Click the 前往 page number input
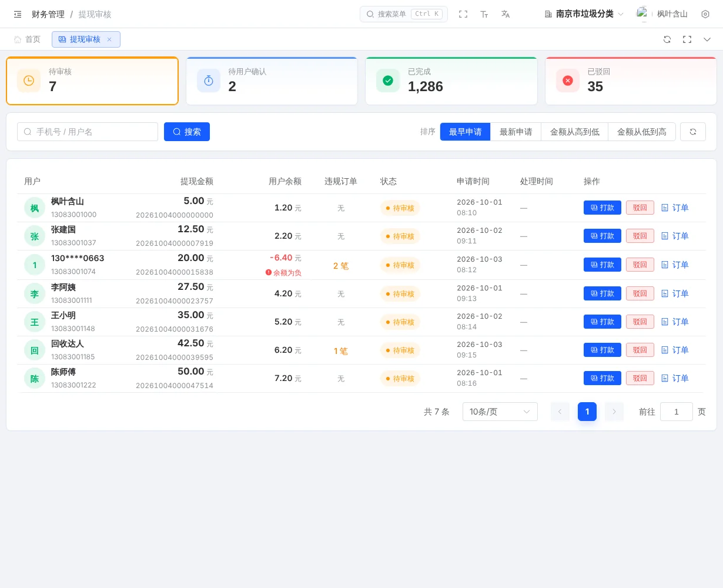 (x=677, y=412)
